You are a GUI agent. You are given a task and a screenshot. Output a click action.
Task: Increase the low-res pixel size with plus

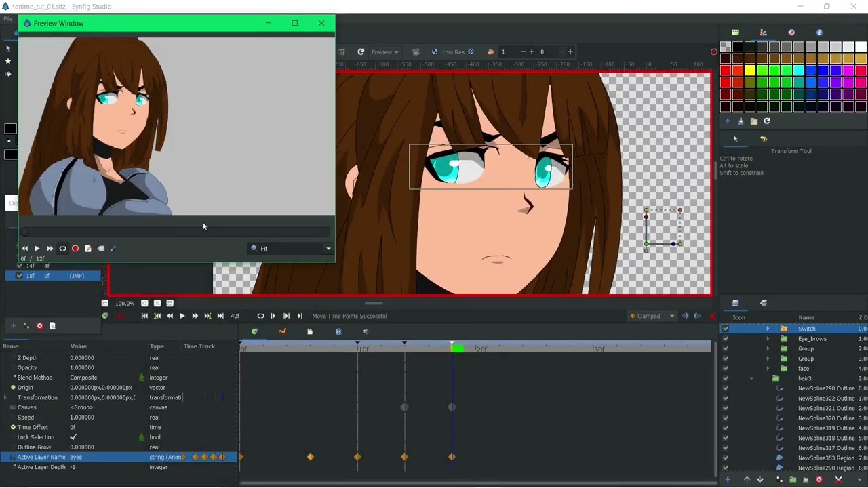click(531, 52)
